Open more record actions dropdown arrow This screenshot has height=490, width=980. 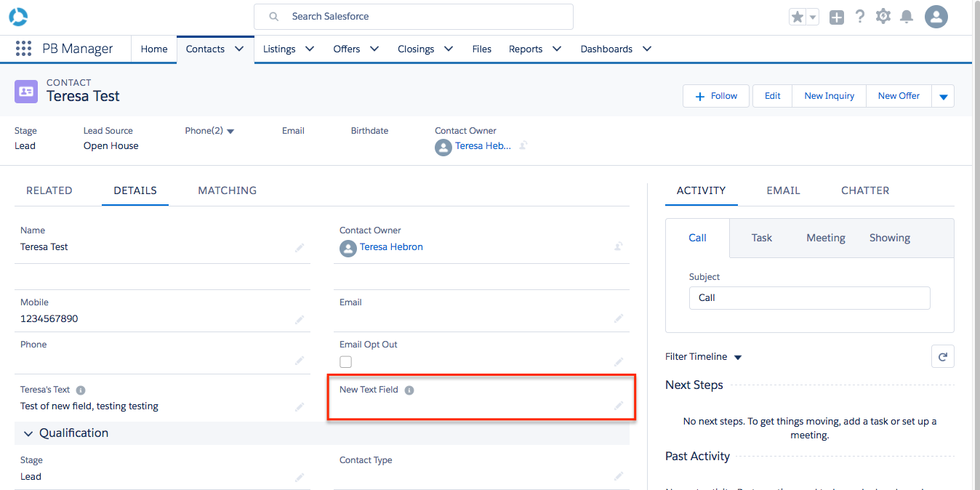click(x=943, y=96)
